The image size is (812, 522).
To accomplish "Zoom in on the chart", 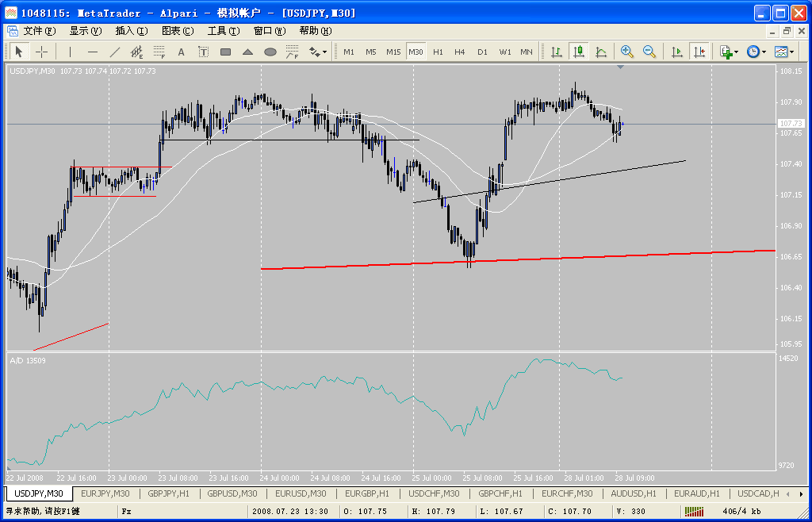I will (x=627, y=52).
